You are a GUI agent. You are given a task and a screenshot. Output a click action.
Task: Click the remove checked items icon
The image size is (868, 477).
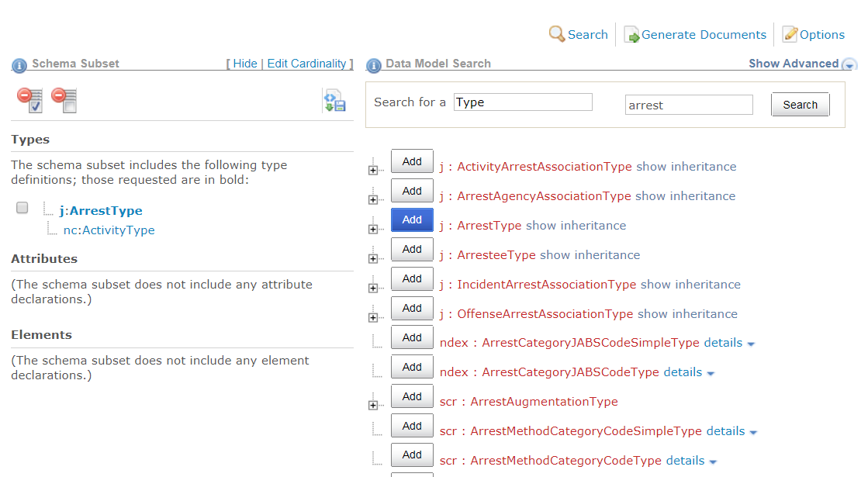click(30, 100)
